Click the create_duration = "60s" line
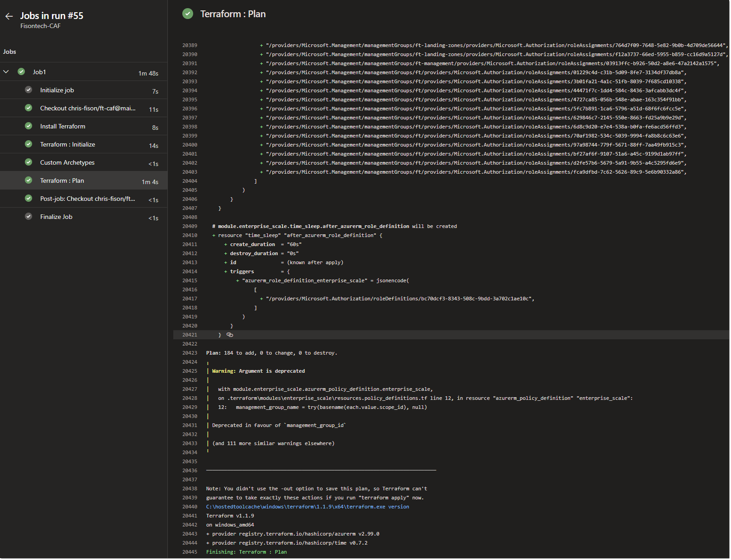731x560 pixels. point(263,244)
